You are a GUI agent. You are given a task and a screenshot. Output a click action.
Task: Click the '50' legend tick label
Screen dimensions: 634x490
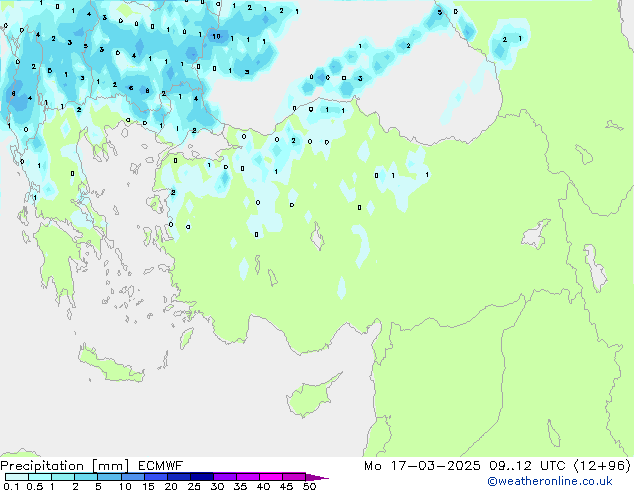click(310, 486)
